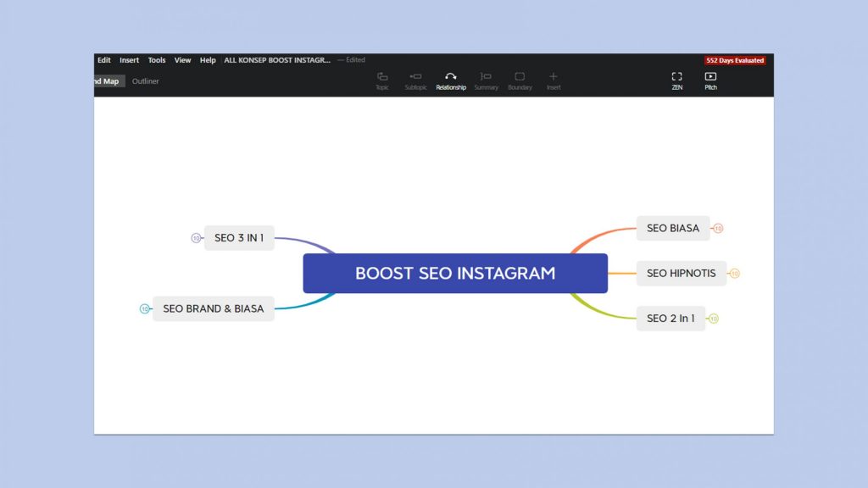The width and height of the screenshot is (868, 488).
Task: Open the Edit menu
Action: 104,60
